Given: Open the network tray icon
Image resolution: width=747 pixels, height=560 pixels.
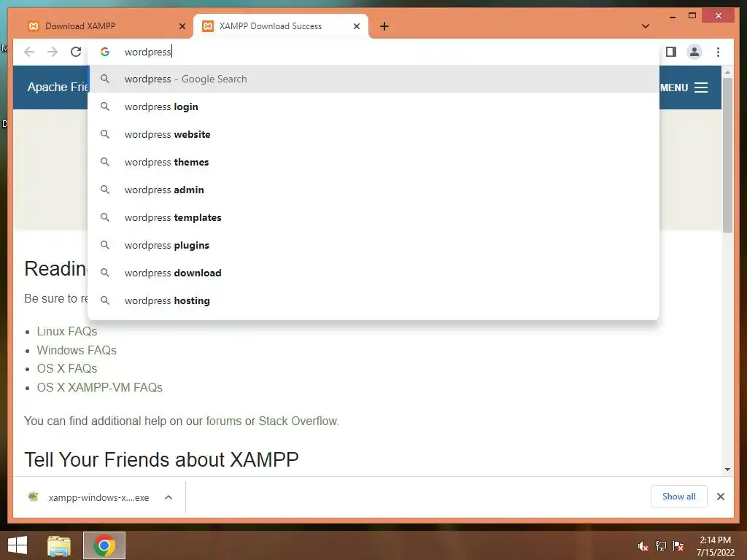Looking at the screenshot, I should (661, 546).
